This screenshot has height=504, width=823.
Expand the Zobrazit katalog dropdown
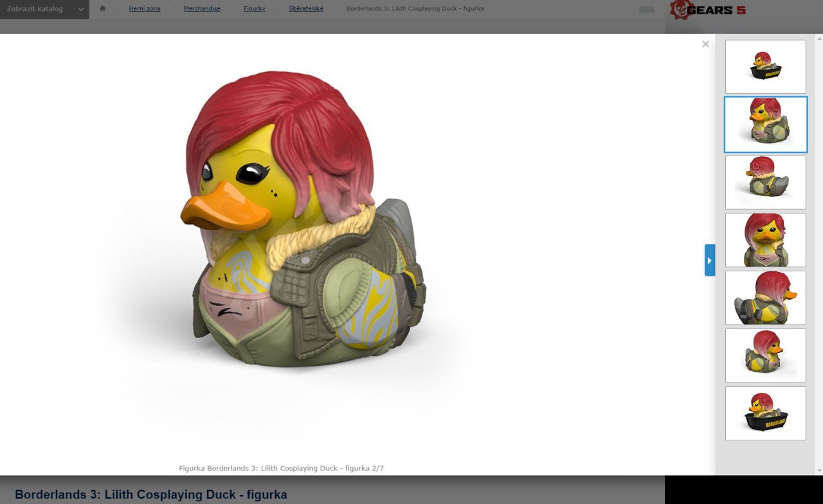(44, 9)
